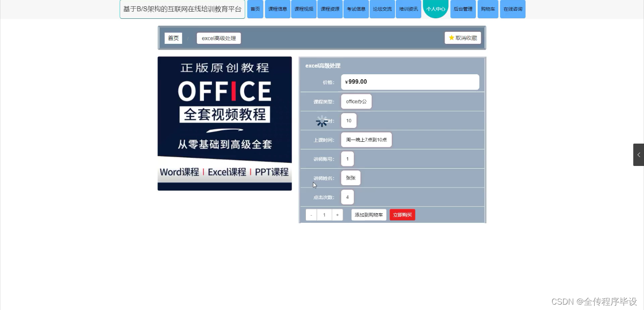Open 论坛交流 in the nav bar
Image resolution: width=644 pixels, height=310 pixels.
click(x=382, y=9)
